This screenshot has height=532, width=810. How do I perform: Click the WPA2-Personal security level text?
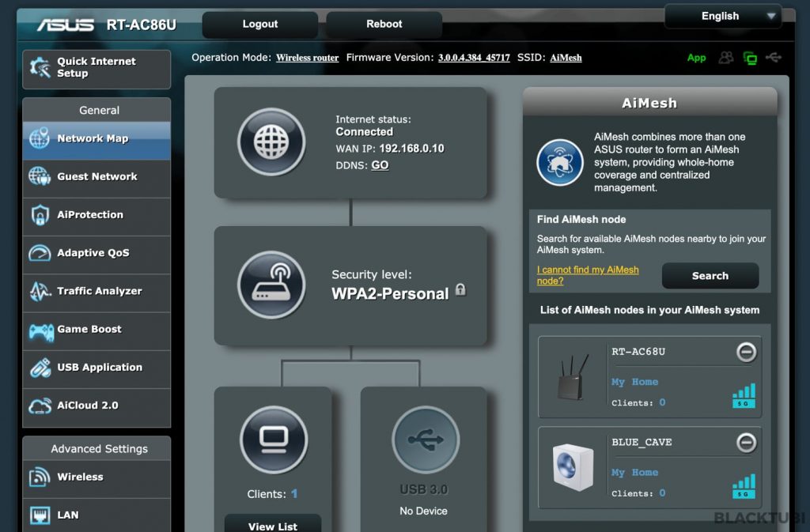[x=390, y=293]
